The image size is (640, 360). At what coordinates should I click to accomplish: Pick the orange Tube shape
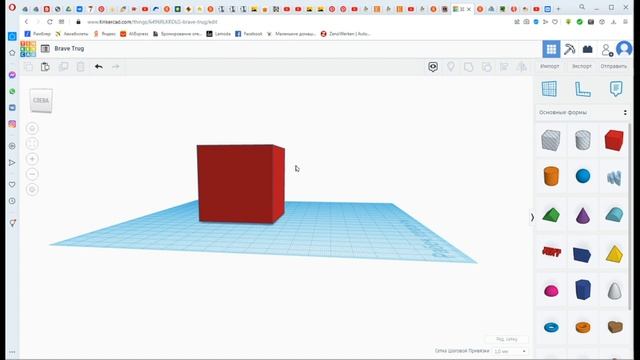(x=583, y=327)
